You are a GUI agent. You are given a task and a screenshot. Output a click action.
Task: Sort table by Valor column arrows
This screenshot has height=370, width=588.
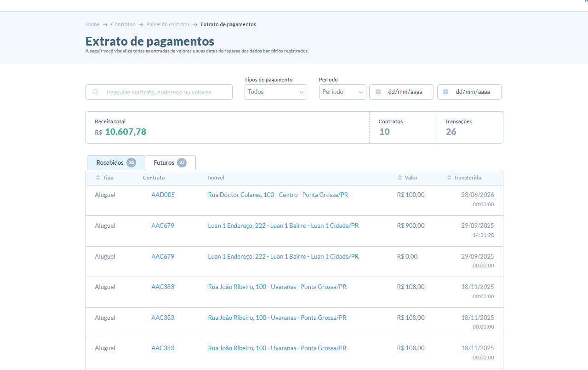tap(400, 178)
